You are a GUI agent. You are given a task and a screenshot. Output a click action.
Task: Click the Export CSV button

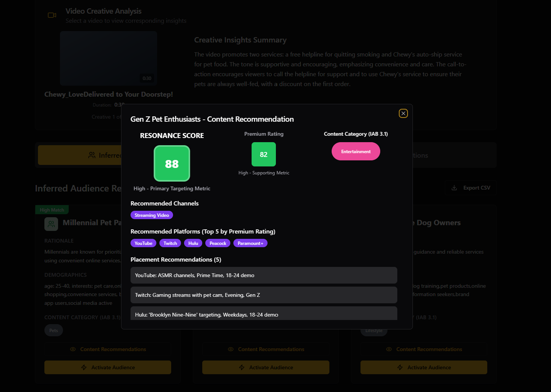pos(471,188)
